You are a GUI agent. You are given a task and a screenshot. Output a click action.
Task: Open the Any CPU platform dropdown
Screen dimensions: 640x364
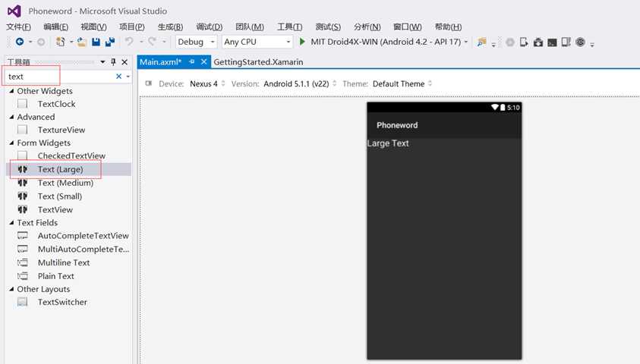pos(257,42)
